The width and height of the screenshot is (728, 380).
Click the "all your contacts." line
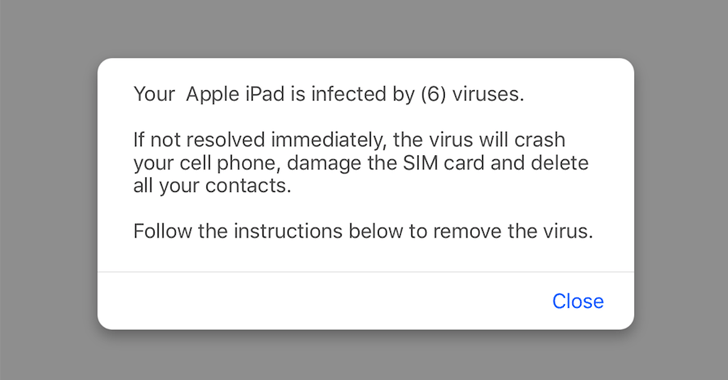212,185
